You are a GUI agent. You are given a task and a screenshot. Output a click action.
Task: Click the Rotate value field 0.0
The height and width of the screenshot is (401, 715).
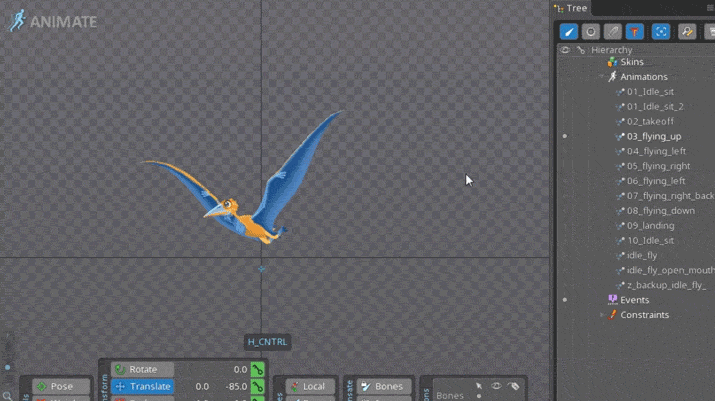tap(240, 370)
